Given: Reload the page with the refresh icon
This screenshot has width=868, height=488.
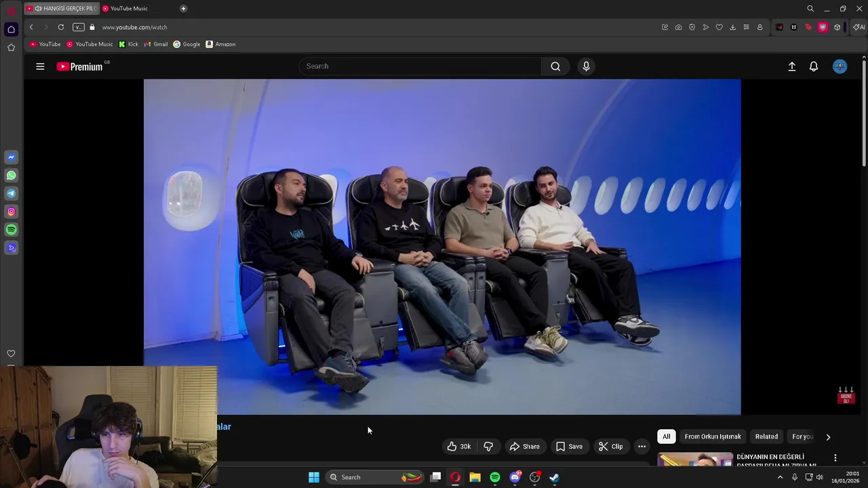Looking at the screenshot, I should tap(61, 27).
